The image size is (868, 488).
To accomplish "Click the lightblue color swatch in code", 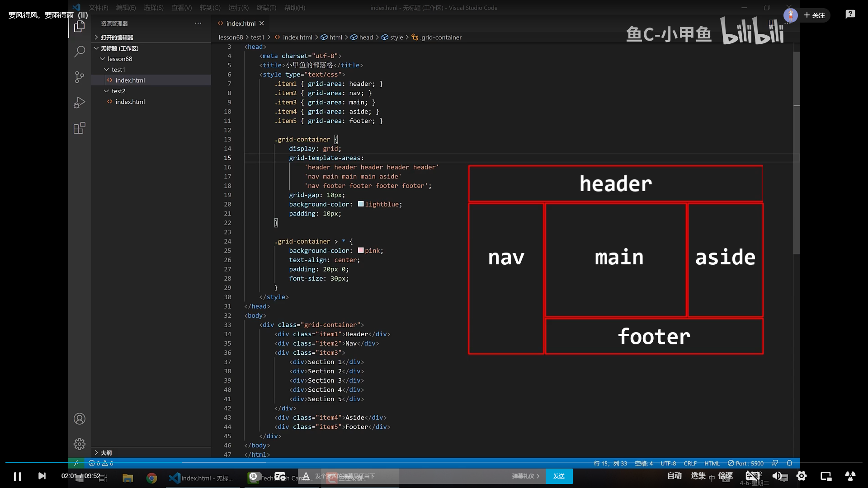I will pyautogui.click(x=361, y=204).
